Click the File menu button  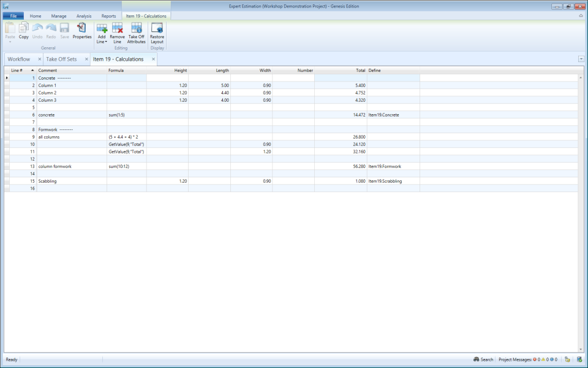click(x=12, y=16)
